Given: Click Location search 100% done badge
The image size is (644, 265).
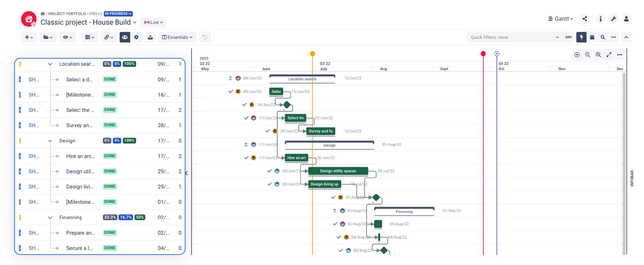Looking at the screenshot, I should click(x=129, y=64).
